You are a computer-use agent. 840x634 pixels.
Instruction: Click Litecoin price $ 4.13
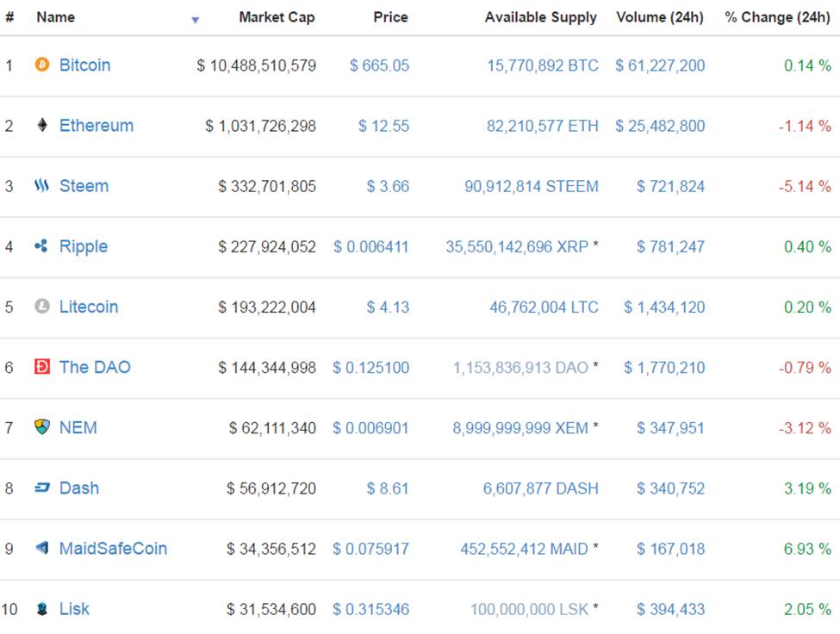coord(388,308)
